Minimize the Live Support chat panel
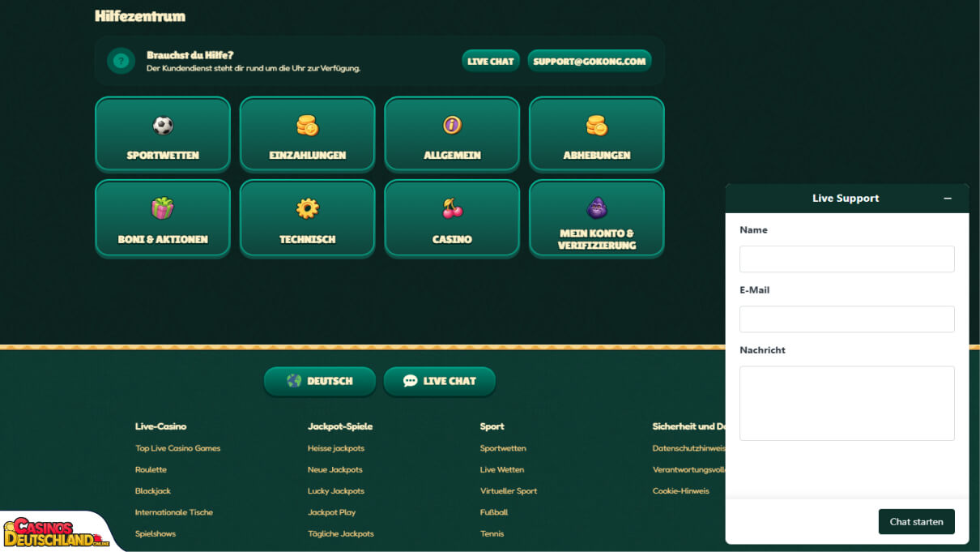 (x=948, y=199)
